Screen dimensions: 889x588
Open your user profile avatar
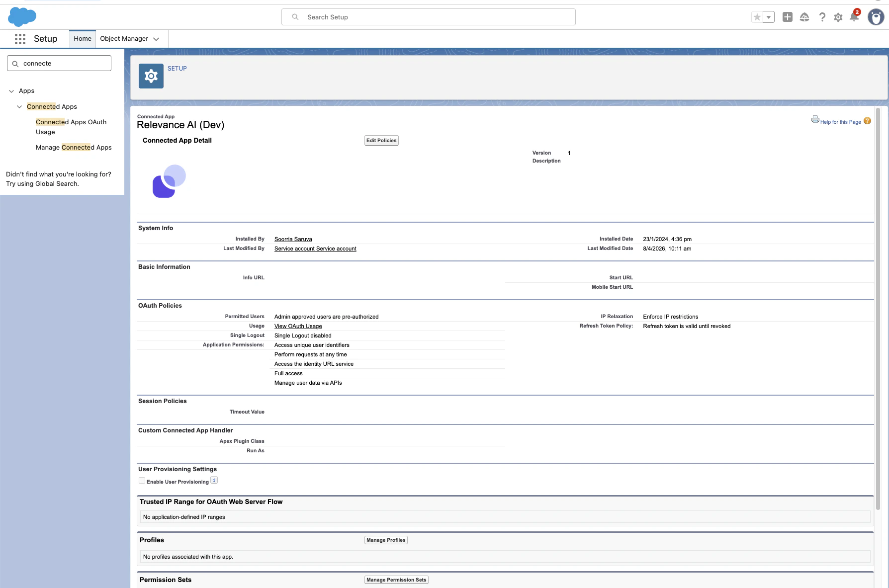[876, 17]
